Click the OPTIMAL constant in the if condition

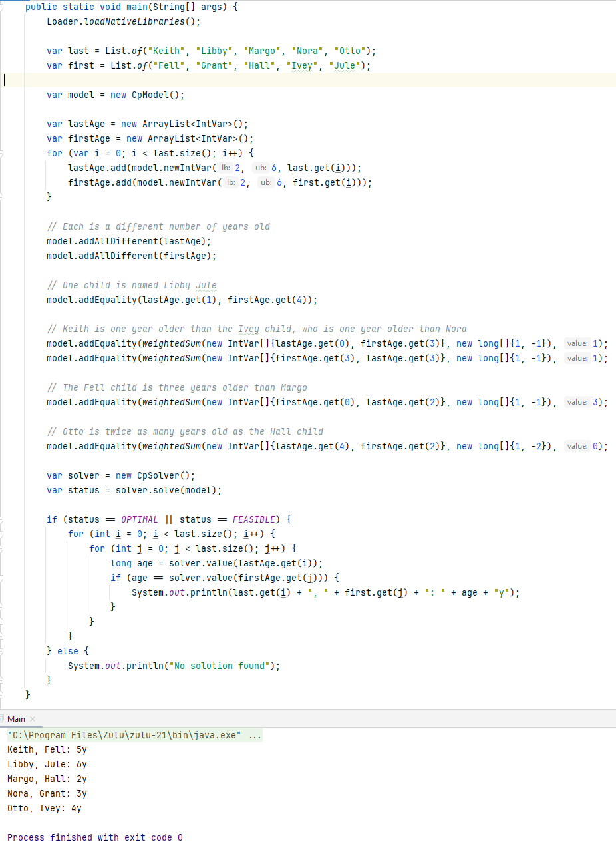(140, 519)
